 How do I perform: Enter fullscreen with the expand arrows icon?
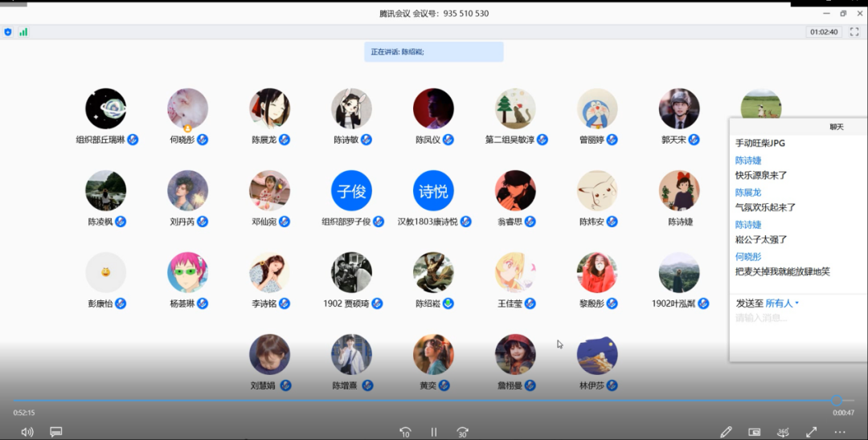coord(812,432)
